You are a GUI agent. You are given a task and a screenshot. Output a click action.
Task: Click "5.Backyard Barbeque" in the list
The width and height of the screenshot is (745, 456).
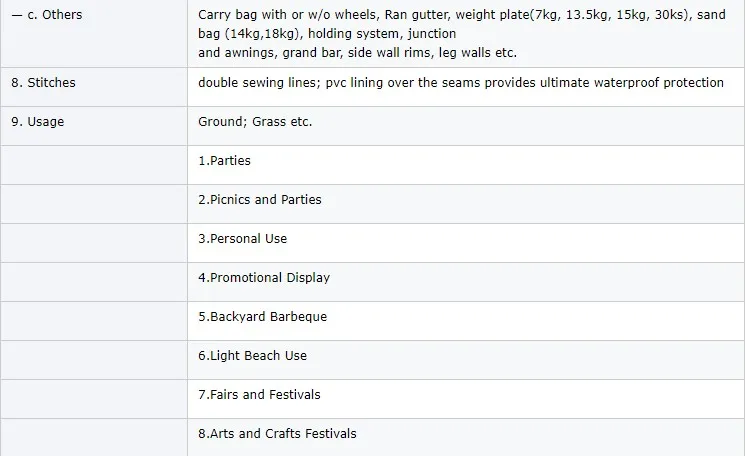(x=262, y=316)
